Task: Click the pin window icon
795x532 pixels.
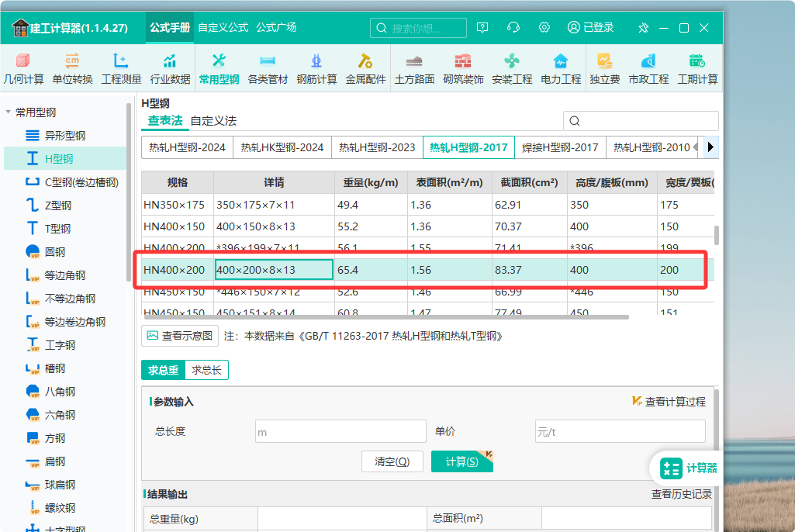Action: click(644, 28)
